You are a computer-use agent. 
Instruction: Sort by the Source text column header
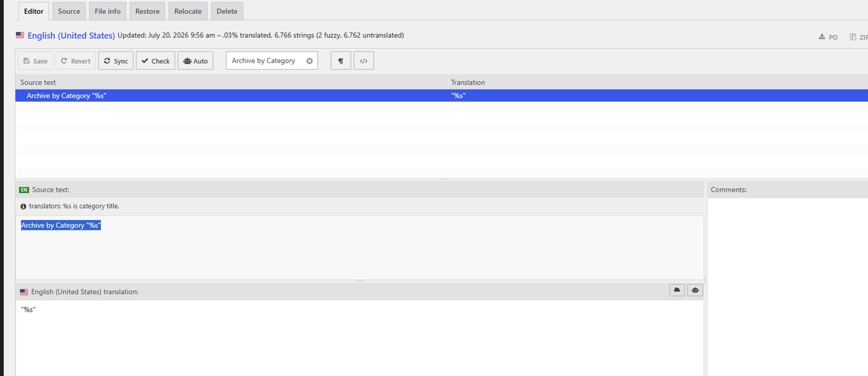pyautogui.click(x=231, y=82)
